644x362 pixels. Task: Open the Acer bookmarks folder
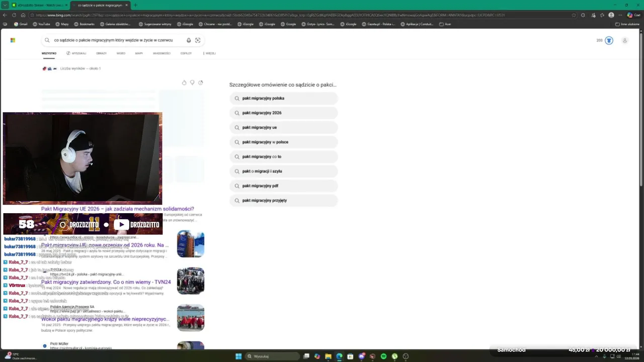(445, 24)
